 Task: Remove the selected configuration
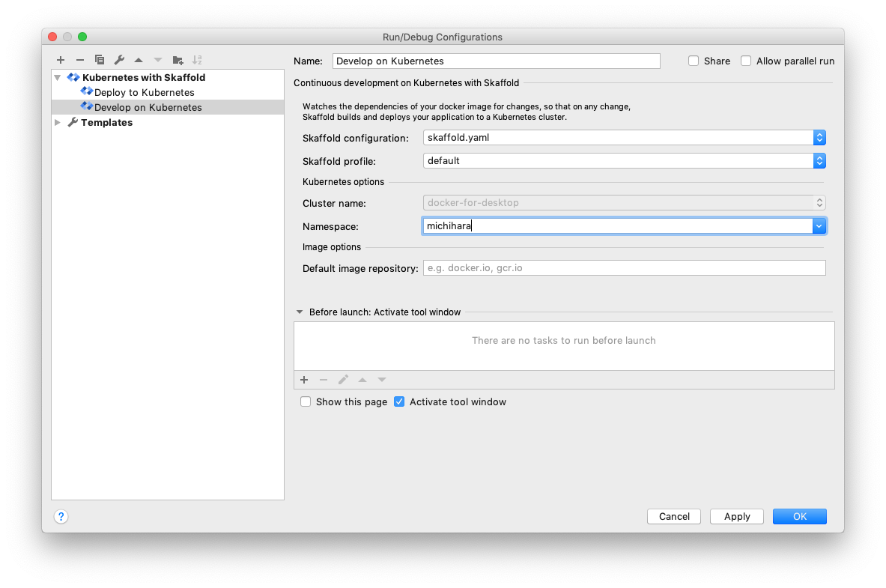point(80,60)
